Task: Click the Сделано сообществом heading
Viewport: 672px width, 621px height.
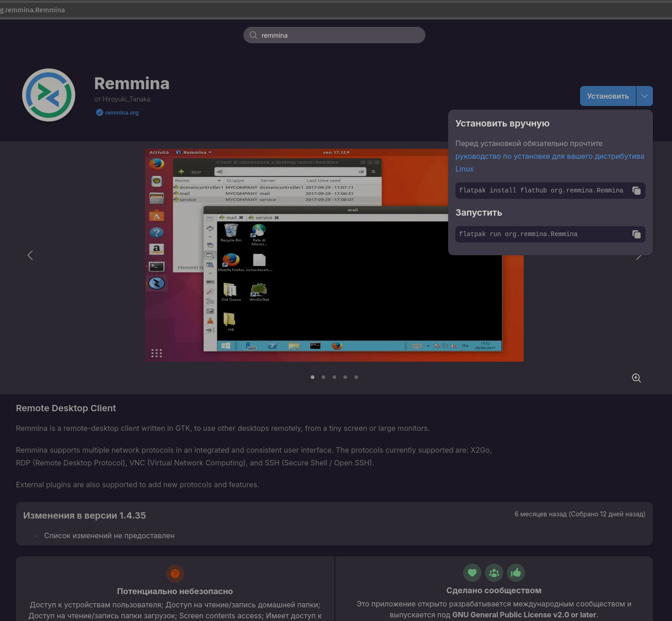Action: tap(494, 591)
